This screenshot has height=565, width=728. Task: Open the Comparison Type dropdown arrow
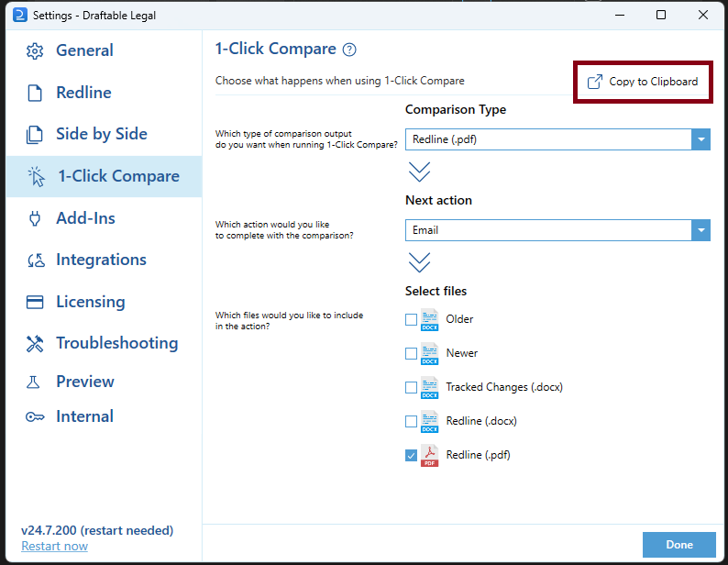701,139
